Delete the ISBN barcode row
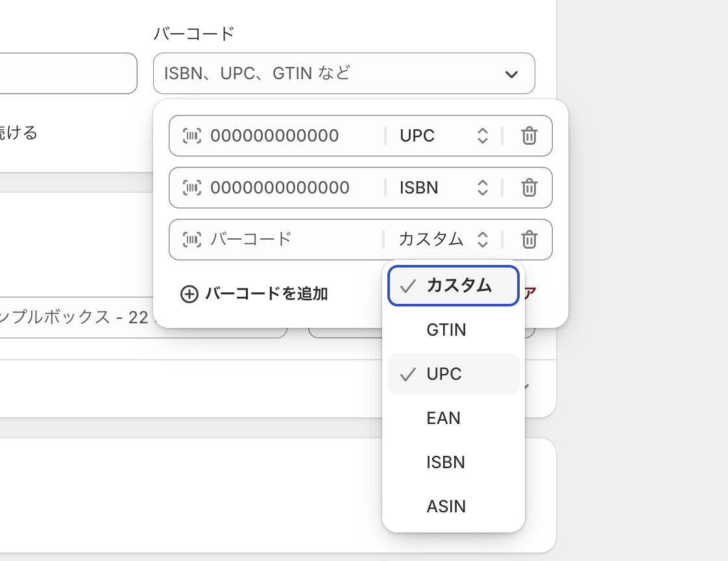 529,188
